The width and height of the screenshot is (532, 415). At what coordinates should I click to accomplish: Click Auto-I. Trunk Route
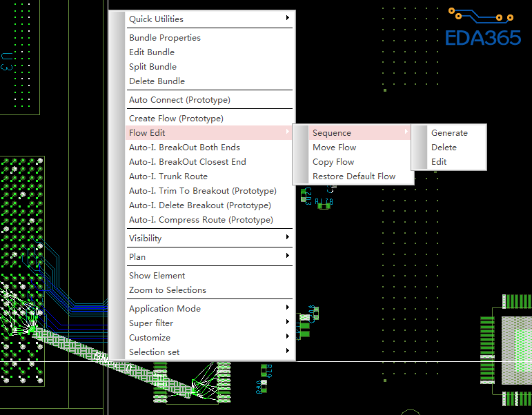click(168, 176)
